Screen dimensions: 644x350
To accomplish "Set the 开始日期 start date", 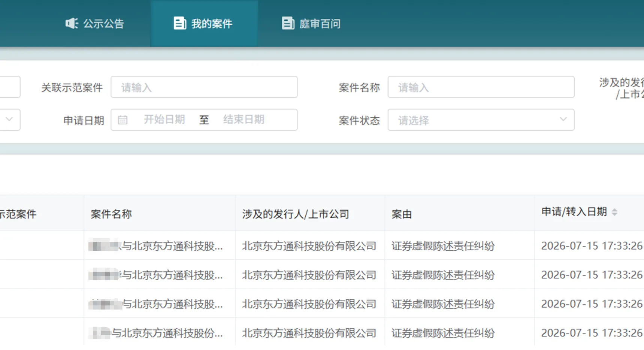I will [x=164, y=120].
